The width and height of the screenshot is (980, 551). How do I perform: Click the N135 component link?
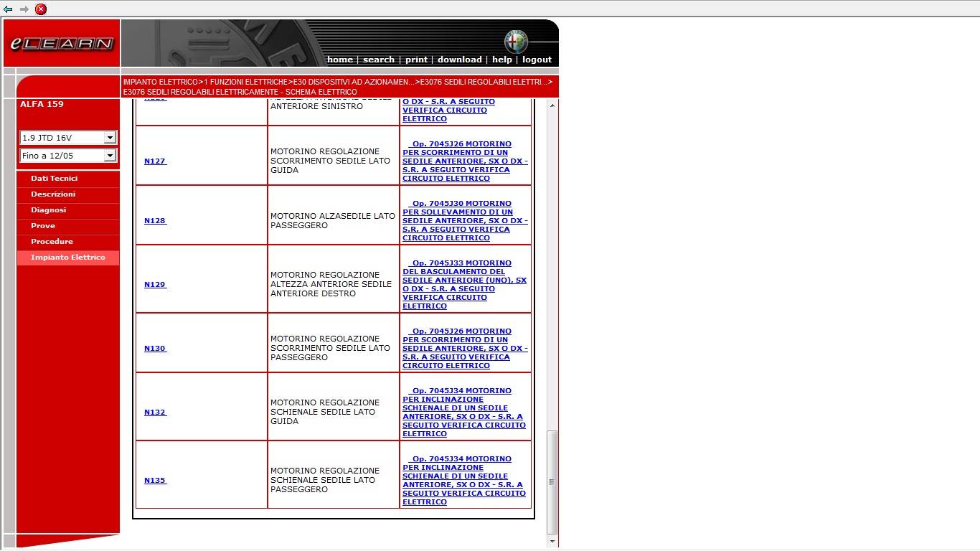point(155,481)
